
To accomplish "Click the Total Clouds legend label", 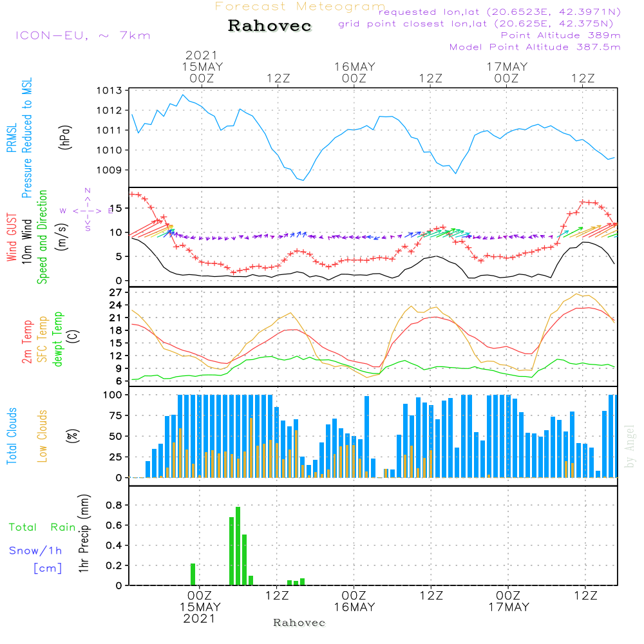I will (x=12, y=436).
